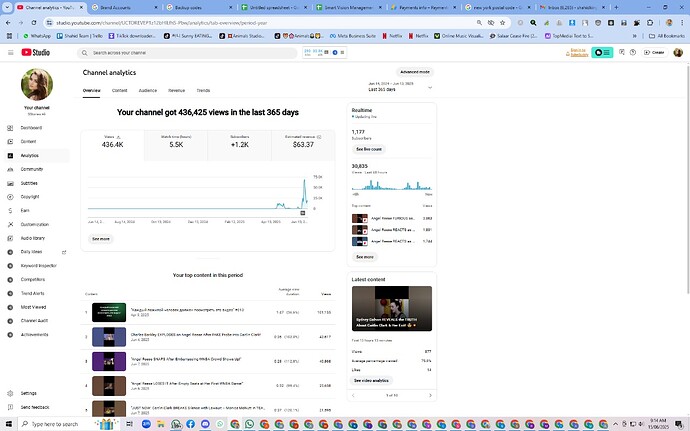Screen dimensions: 690x431
Task: Switch to the Revenue tab
Action: tap(176, 91)
